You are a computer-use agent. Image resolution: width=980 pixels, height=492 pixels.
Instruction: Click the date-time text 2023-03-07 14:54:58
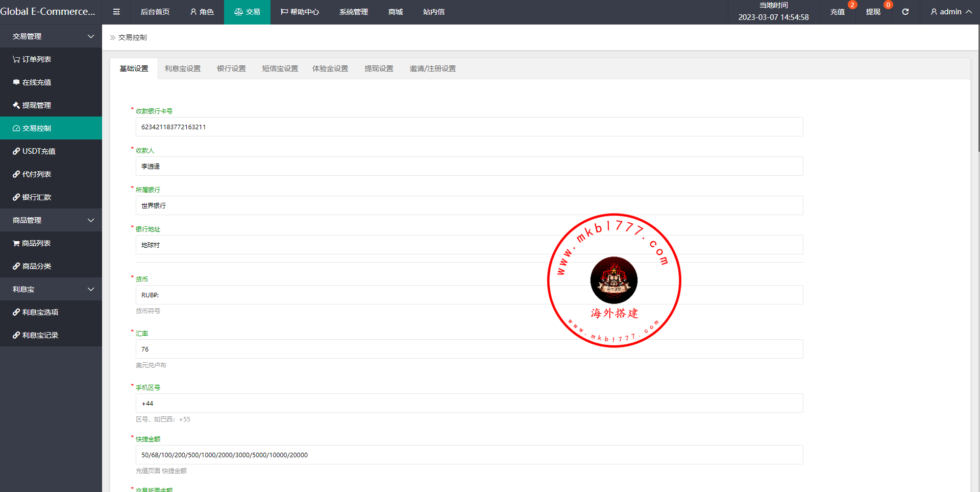tap(773, 17)
